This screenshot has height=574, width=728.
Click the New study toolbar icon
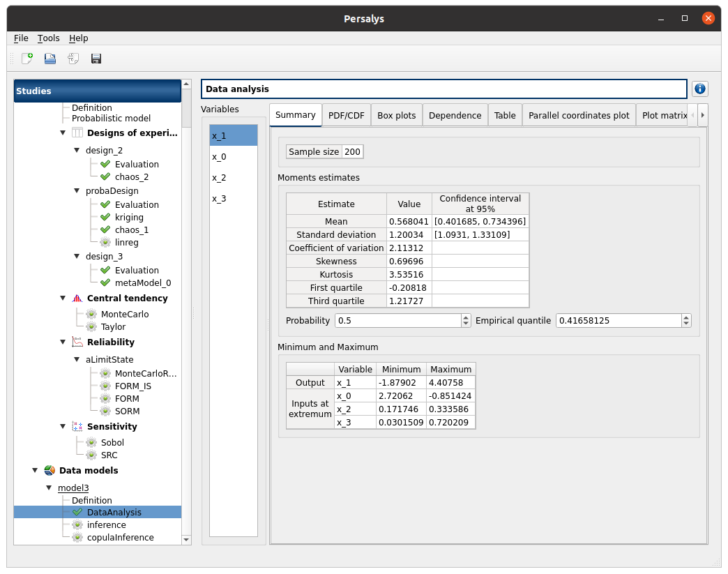click(x=27, y=59)
